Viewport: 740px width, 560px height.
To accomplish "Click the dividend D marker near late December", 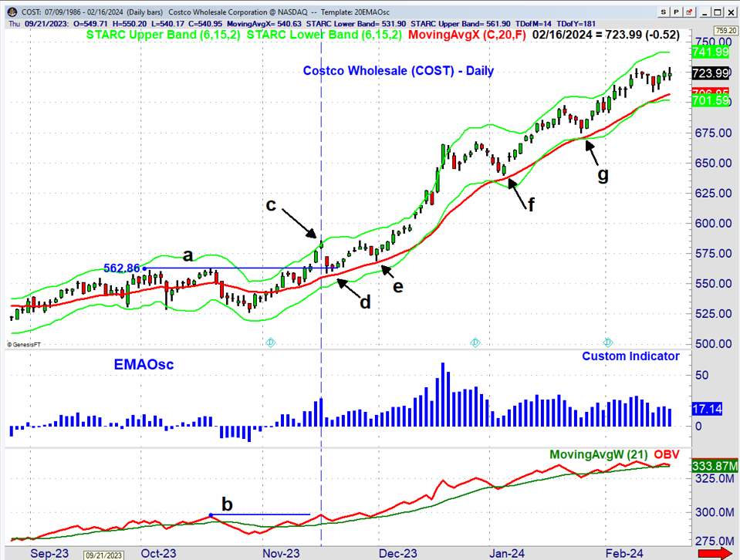I will tap(475, 342).
